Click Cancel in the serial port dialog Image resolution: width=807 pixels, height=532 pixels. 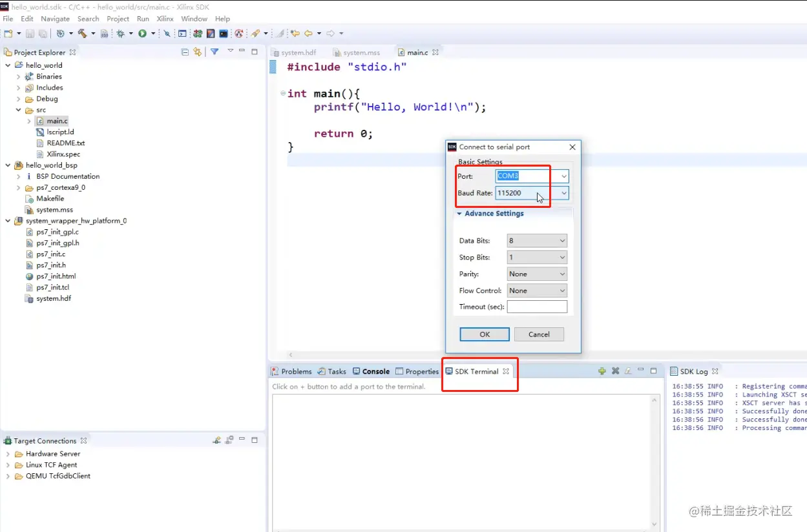point(539,334)
